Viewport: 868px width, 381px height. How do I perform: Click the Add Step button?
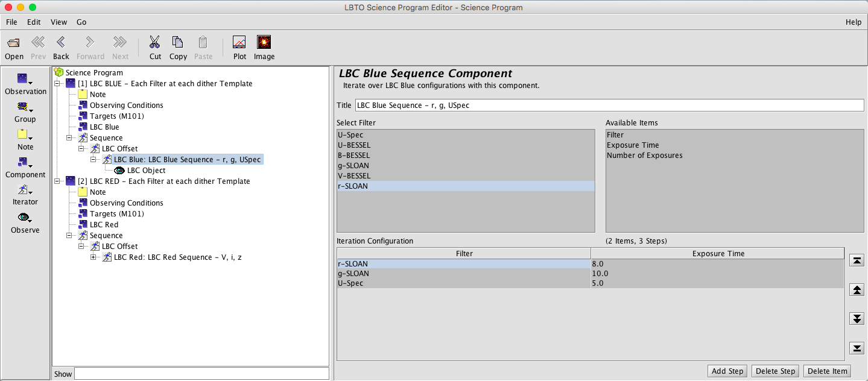coord(727,371)
